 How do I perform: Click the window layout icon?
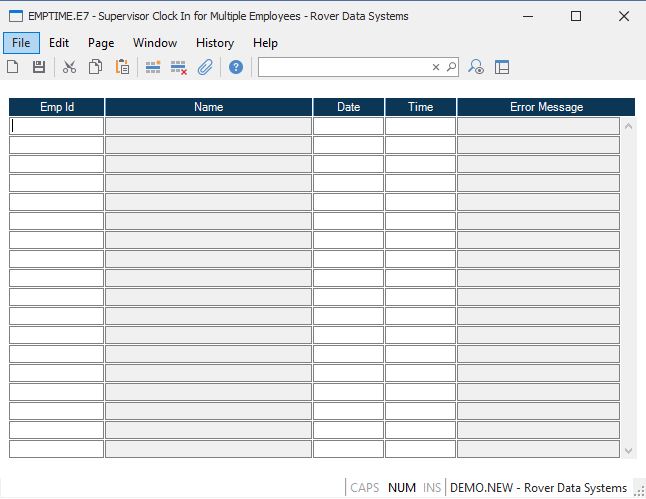pyautogui.click(x=502, y=67)
